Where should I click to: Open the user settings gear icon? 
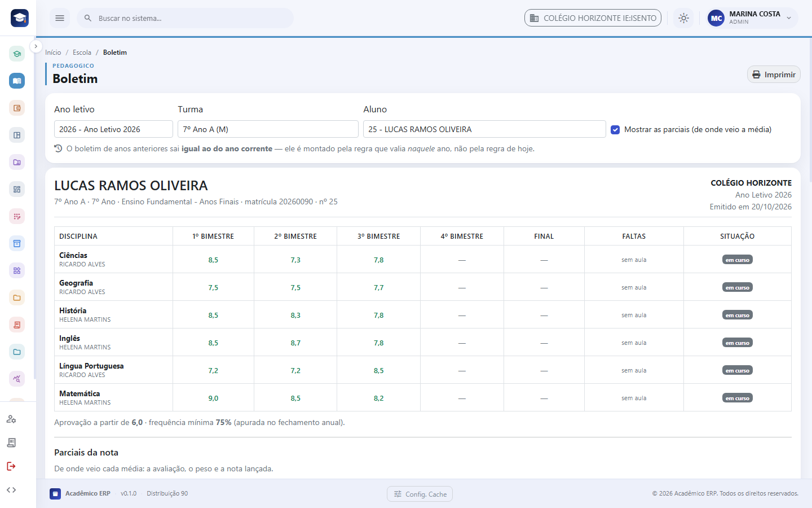point(11,419)
